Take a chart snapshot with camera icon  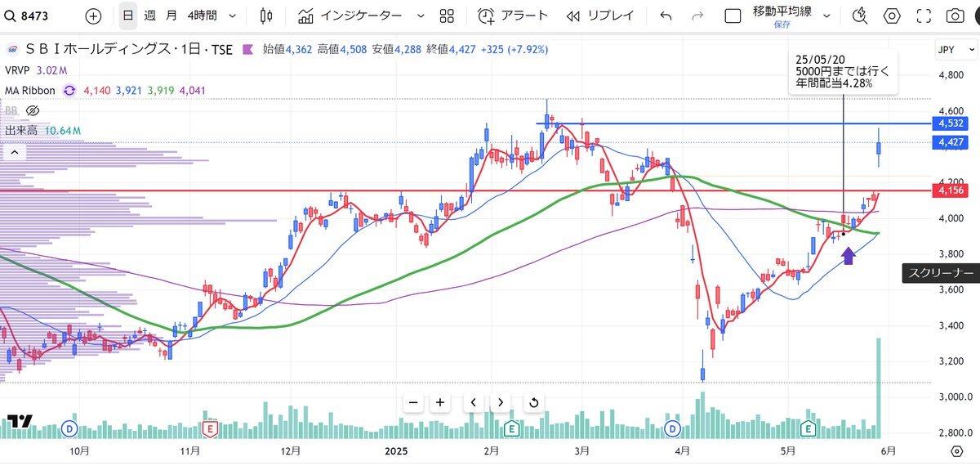coord(955,16)
